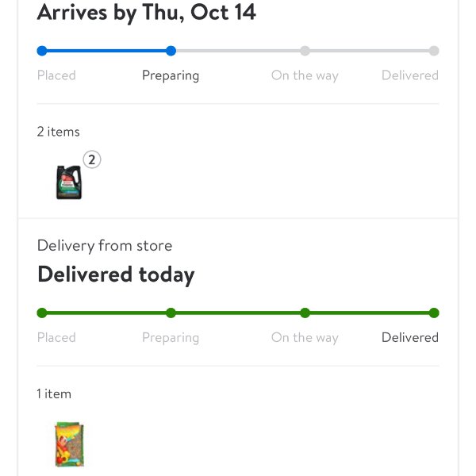The image size is (476, 476).
Task: Select the green On the way dot
Action: 305,313
